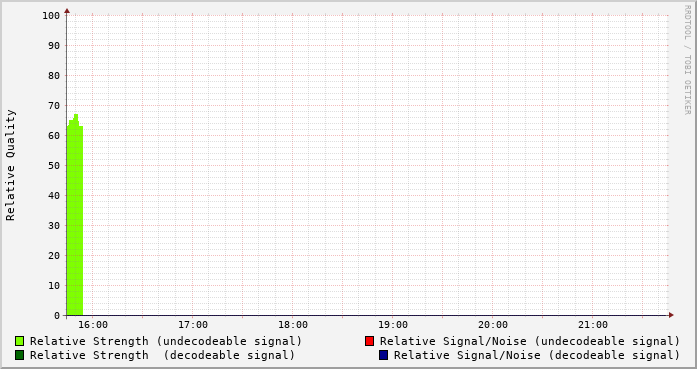The height and width of the screenshot is (369, 697).
Task: Select Relative Signal/Noise (decodeable signal) legend text
Action: [537, 355]
